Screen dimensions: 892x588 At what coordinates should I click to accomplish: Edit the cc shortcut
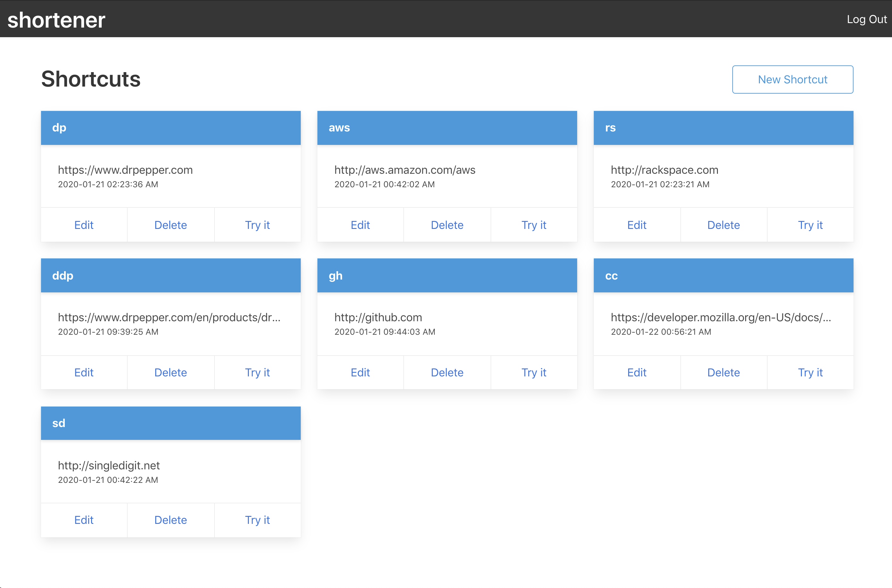tap(637, 372)
